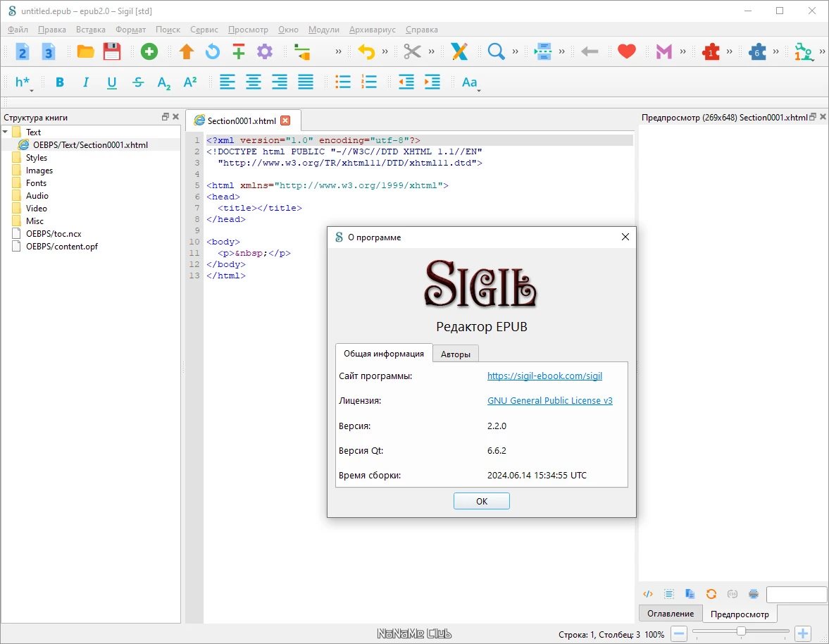The height and width of the screenshot is (644, 829).
Task: Select OEBPS/content.opf in book structure
Action: [62, 246]
